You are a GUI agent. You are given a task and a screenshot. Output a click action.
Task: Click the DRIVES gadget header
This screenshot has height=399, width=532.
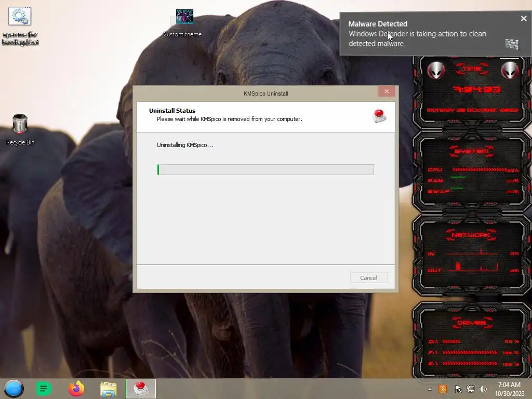tap(472, 322)
